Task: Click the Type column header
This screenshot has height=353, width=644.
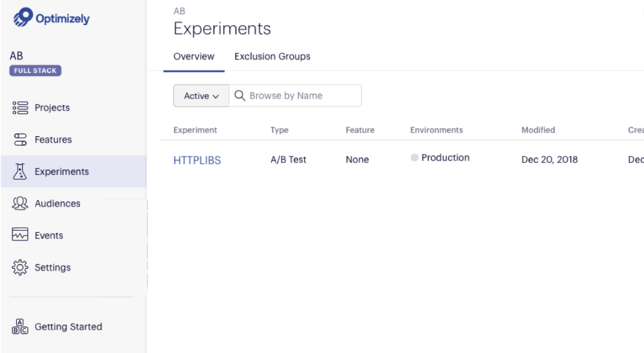Action: pyautogui.click(x=280, y=130)
